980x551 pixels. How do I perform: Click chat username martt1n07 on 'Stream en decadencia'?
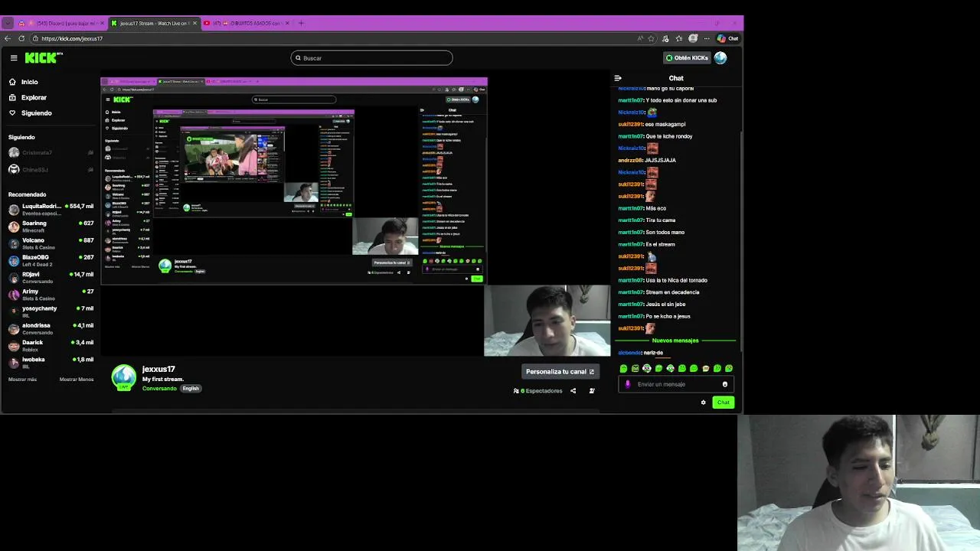(x=631, y=292)
